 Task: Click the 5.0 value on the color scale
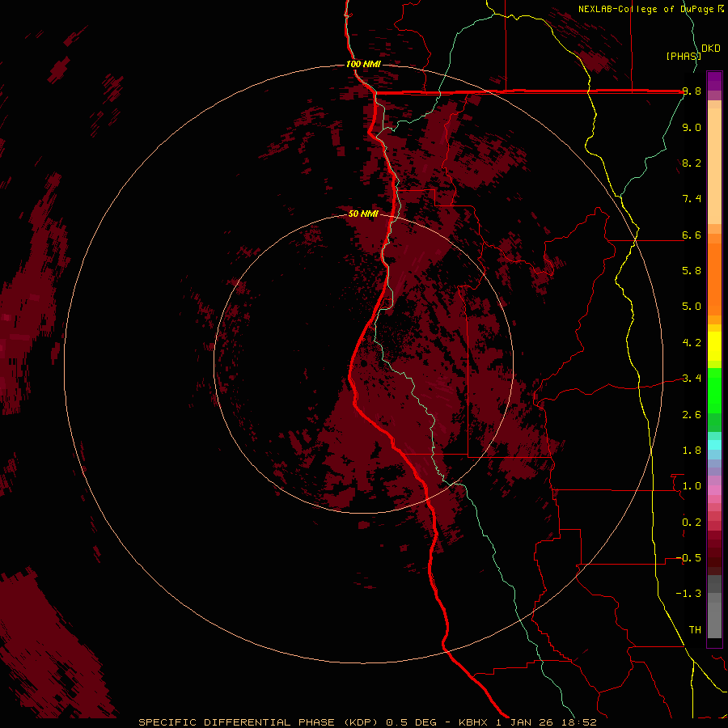(x=692, y=307)
